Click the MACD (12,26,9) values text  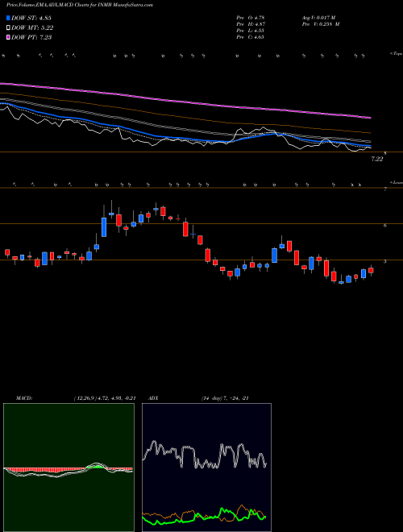tap(105, 398)
